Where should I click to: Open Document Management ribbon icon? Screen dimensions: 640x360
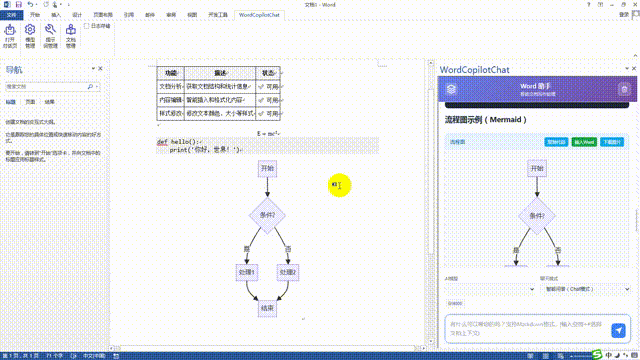pyautogui.click(x=71, y=36)
